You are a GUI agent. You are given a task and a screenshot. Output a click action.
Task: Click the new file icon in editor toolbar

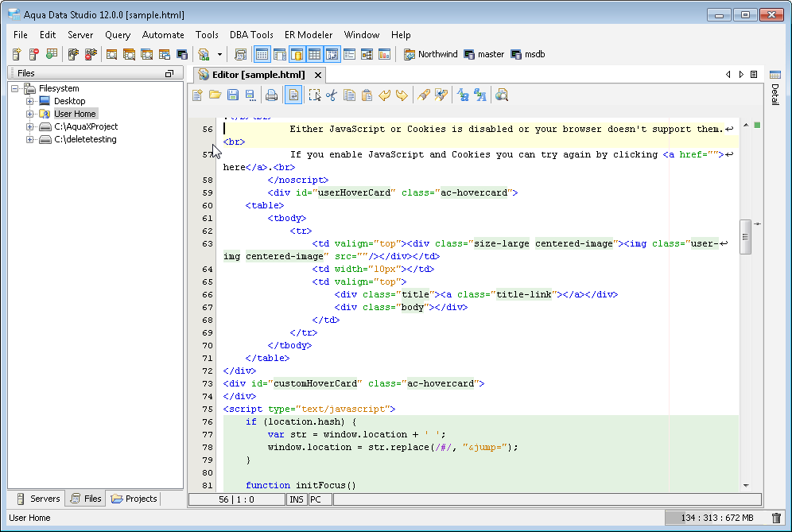pyautogui.click(x=198, y=95)
